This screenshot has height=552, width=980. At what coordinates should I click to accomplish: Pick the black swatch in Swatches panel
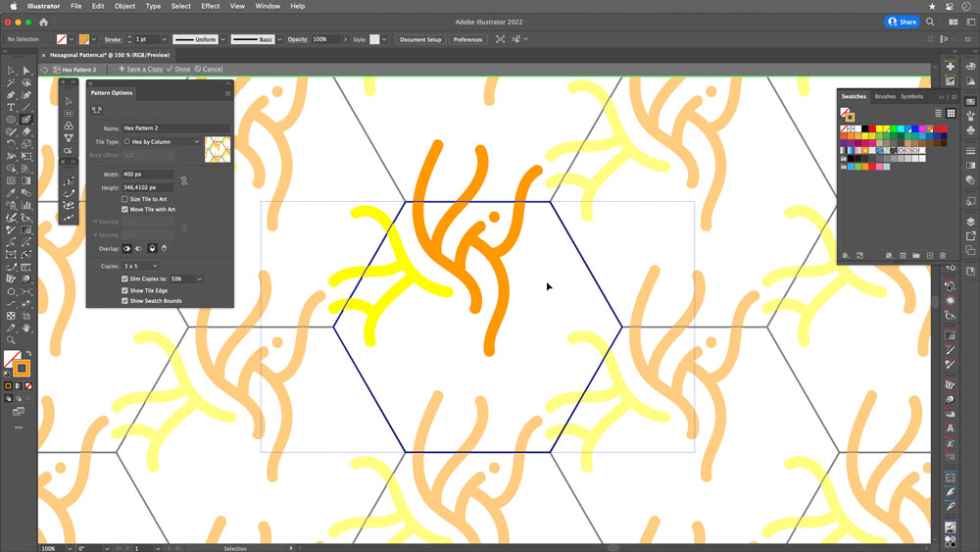pos(865,128)
